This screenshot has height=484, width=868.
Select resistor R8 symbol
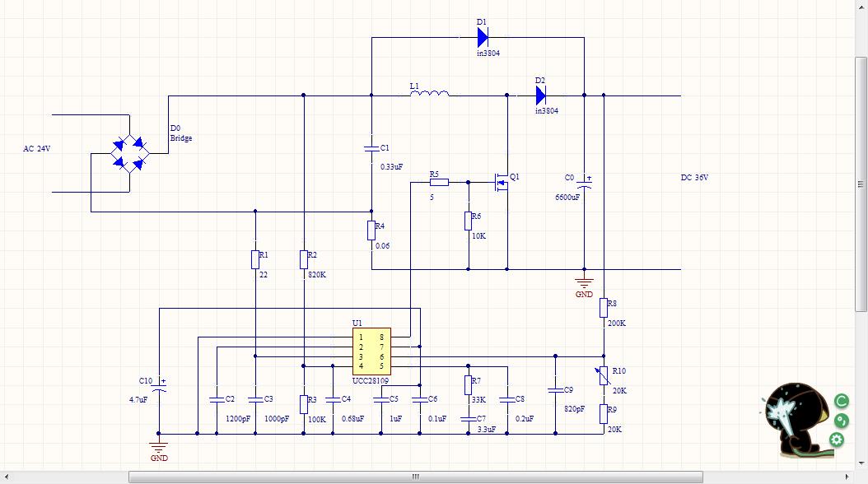point(604,308)
